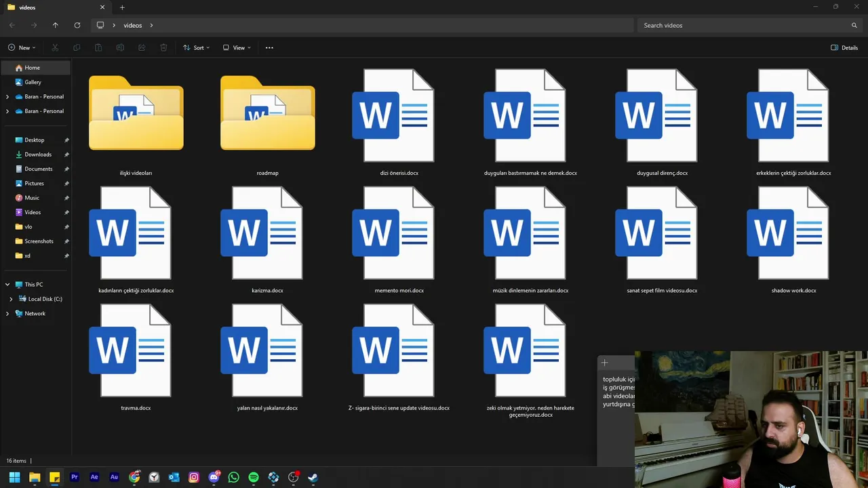Open Steam from the taskbar

coord(313,477)
